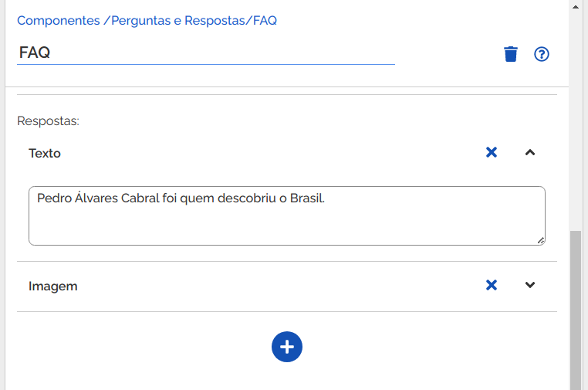Click the text area's resize grip icon
Viewport: 588px width, 390px height.
tap(541, 241)
